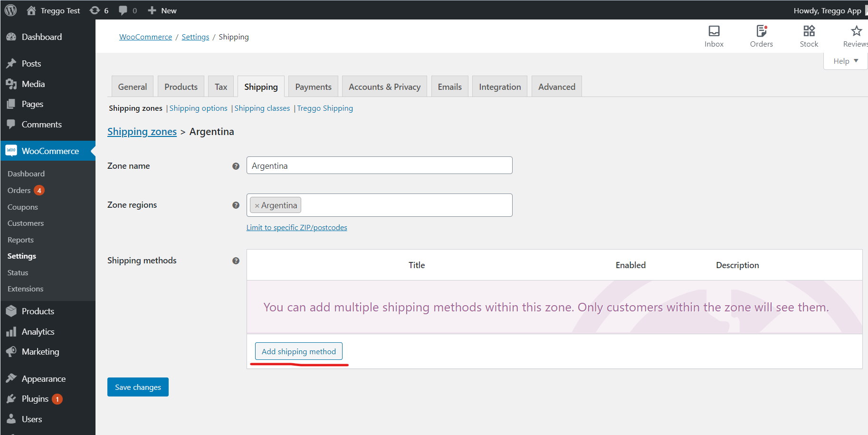Click WooCommerce breadcrumb link

click(145, 37)
